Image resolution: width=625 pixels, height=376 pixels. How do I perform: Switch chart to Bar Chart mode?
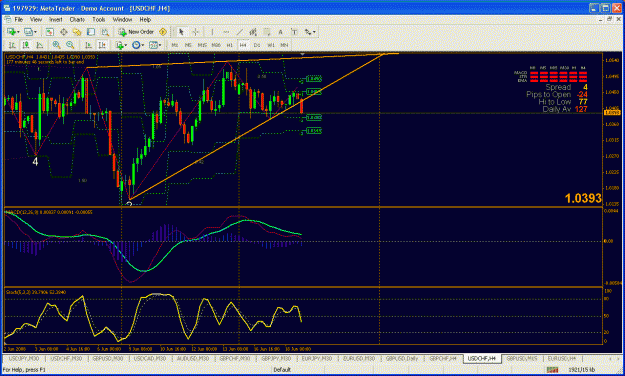12,45
